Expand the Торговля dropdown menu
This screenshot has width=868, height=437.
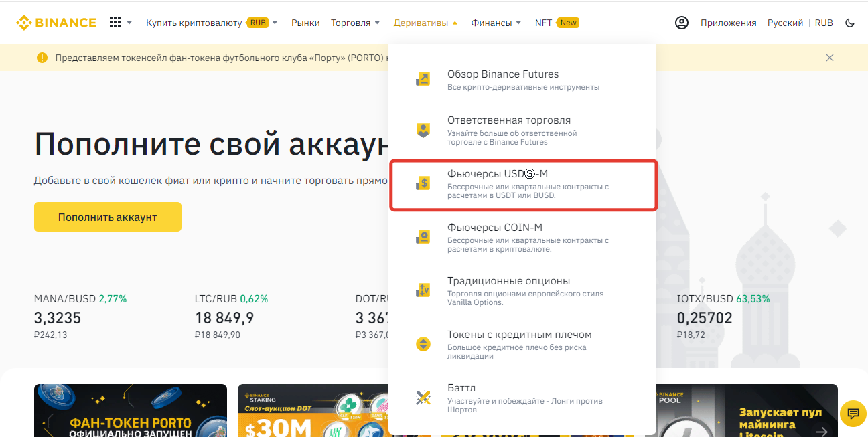click(356, 23)
